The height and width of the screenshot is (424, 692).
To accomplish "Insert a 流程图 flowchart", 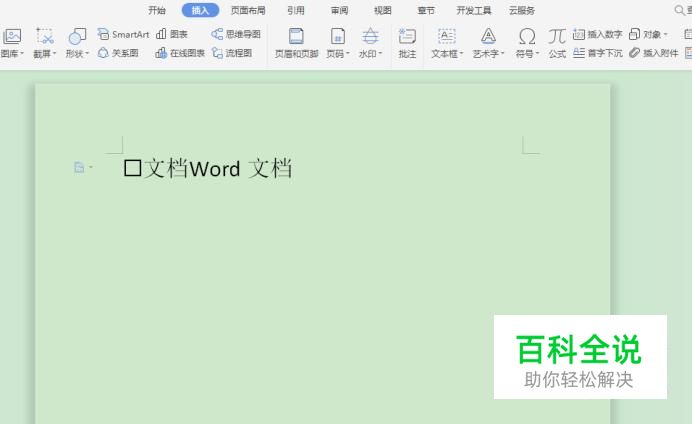I will [232, 53].
